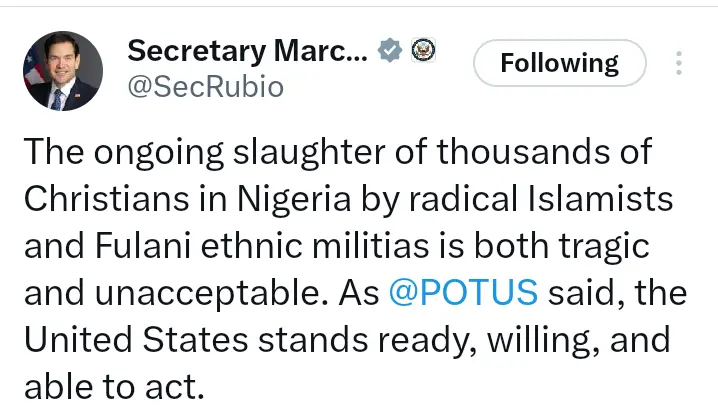The image size is (718, 416).
Task: Open the three-dot more options menu
Action: point(679,64)
